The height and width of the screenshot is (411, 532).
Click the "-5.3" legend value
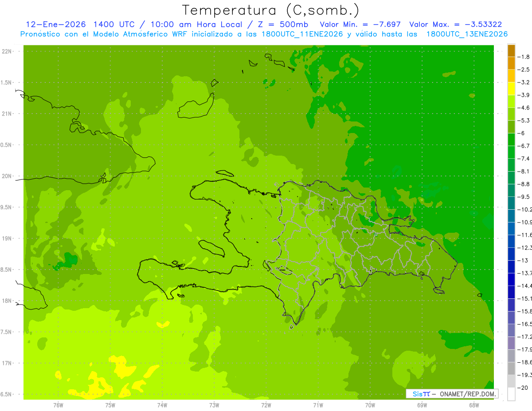click(x=524, y=121)
